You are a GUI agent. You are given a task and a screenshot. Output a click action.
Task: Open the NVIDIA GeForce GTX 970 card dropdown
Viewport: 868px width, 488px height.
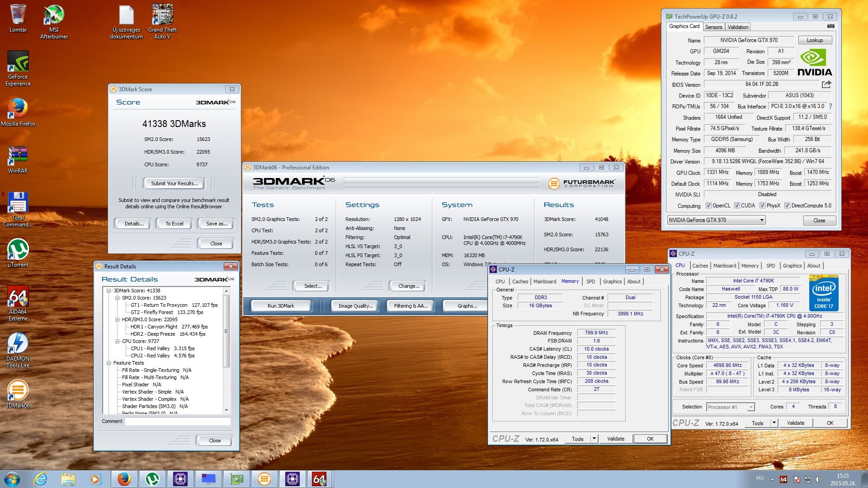pos(716,220)
